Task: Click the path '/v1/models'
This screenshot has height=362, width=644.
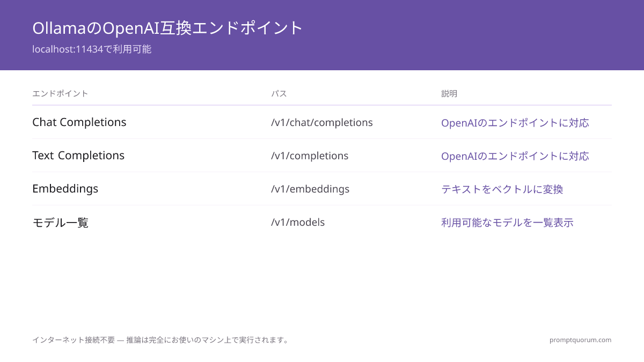Action: pyautogui.click(x=298, y=222)
